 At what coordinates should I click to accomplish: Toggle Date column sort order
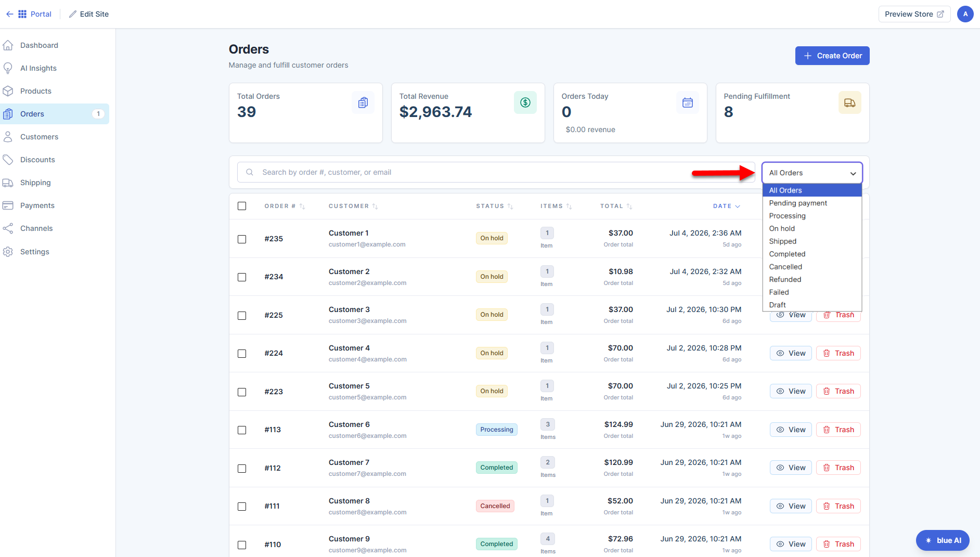coord(727,206)
